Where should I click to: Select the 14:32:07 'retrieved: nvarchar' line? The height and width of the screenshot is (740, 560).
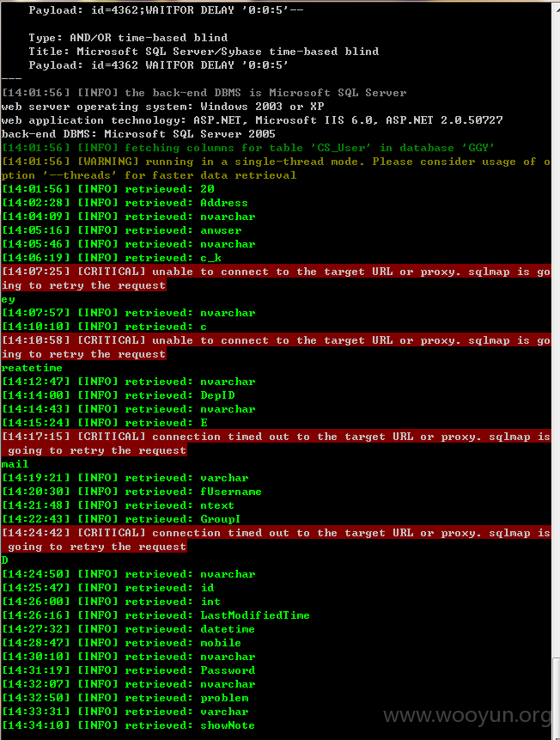pos(128,684)
